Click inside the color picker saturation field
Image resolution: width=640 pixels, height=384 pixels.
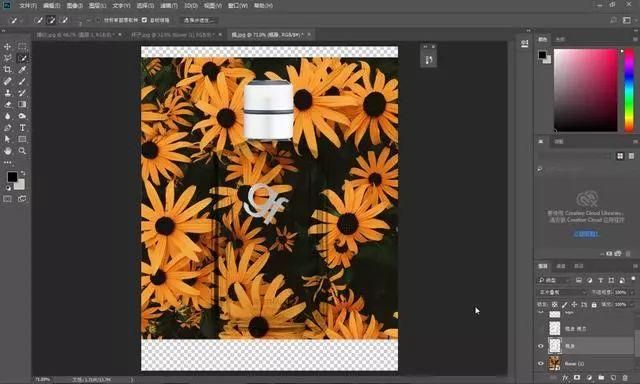point(586,90)
